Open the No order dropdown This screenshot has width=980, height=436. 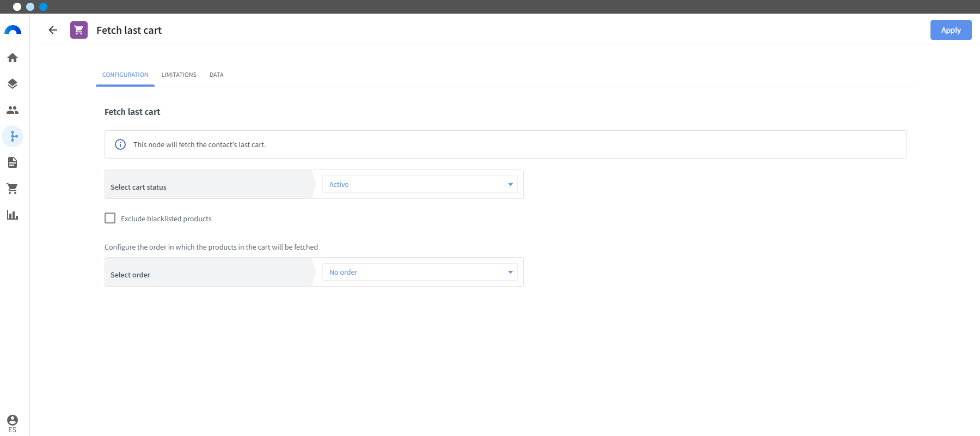pos(420,272)
